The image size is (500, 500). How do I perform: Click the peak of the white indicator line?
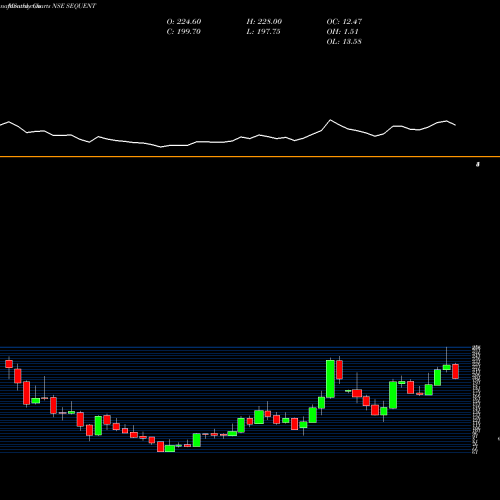tap(331, 120)
